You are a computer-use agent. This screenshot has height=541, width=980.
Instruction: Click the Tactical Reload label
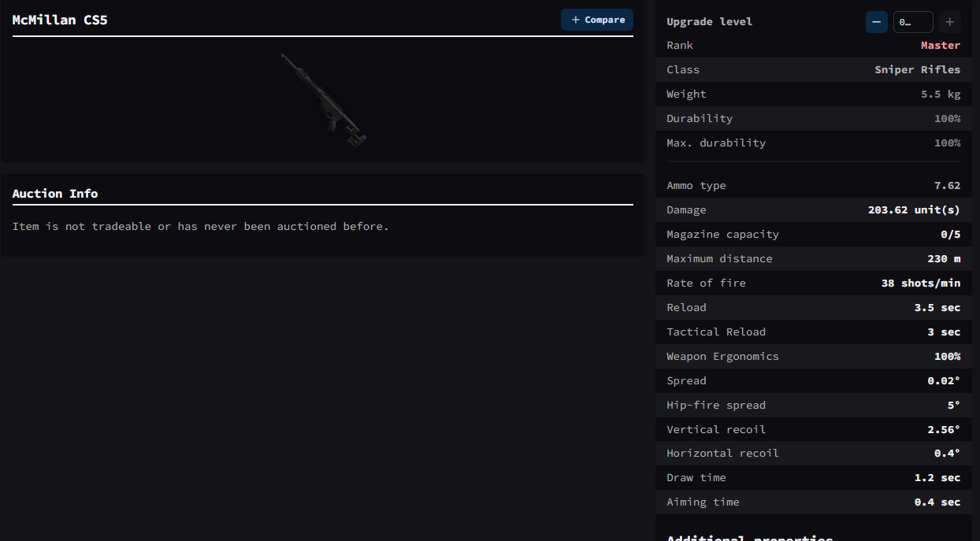(x=716, y=332)
